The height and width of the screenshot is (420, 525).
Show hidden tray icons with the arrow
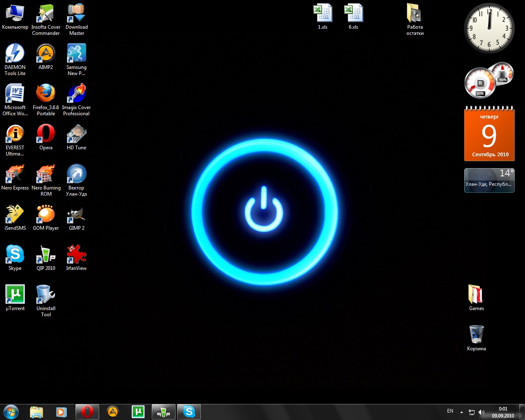[461, 411]
